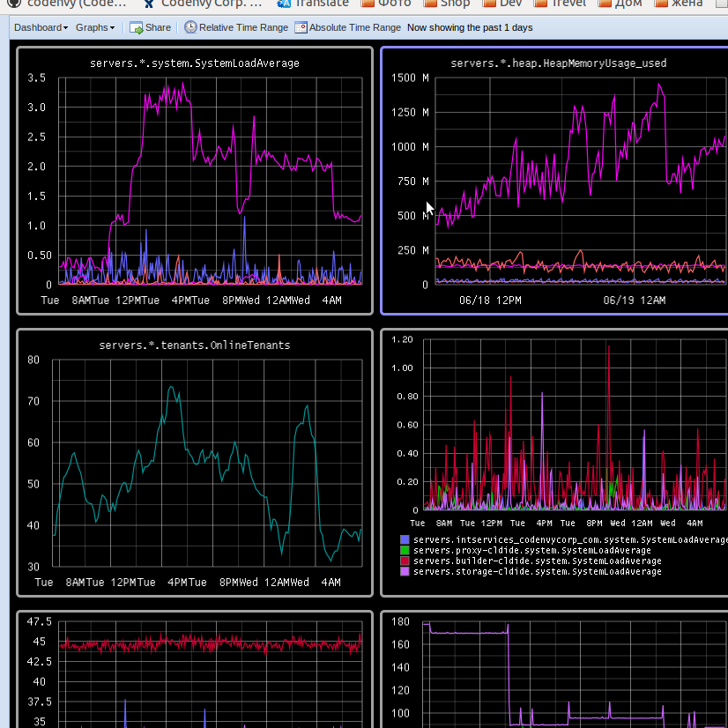Open the Shop bookmark folder icon
The height and width of the screenshot is (728, 728).
[x=430, y=3]
